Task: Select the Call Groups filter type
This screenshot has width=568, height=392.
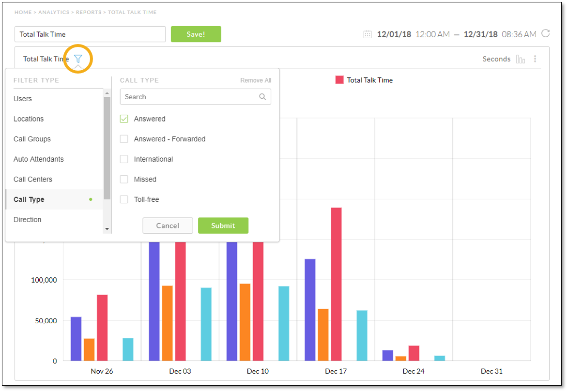Action: pyautogui.click(x=32, y=139)
